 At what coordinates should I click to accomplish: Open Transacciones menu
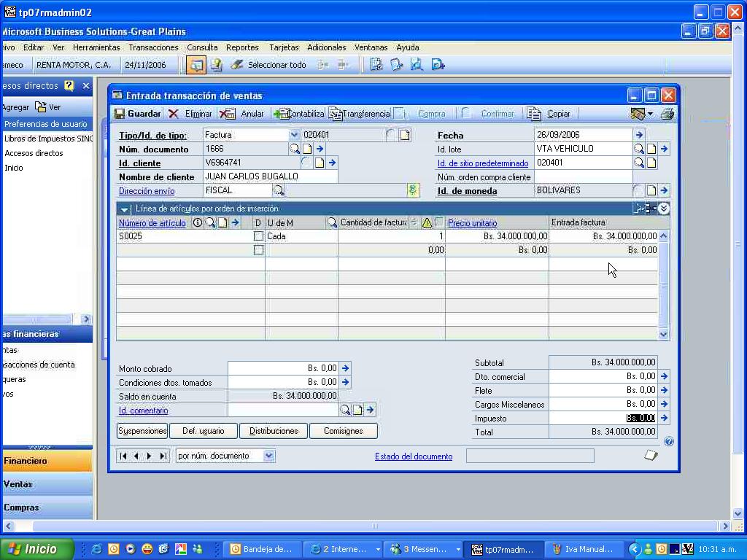tap(153, 47)
